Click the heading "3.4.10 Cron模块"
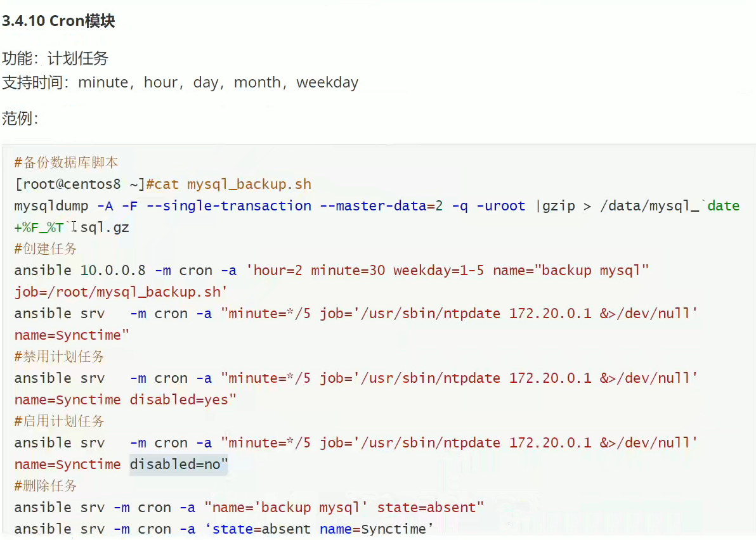The height and width of the screenshot is (540, 756). tap(58, 21)
